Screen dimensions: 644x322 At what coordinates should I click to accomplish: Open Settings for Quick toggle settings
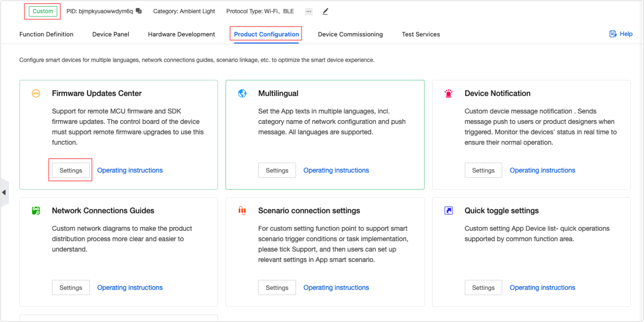483,287
